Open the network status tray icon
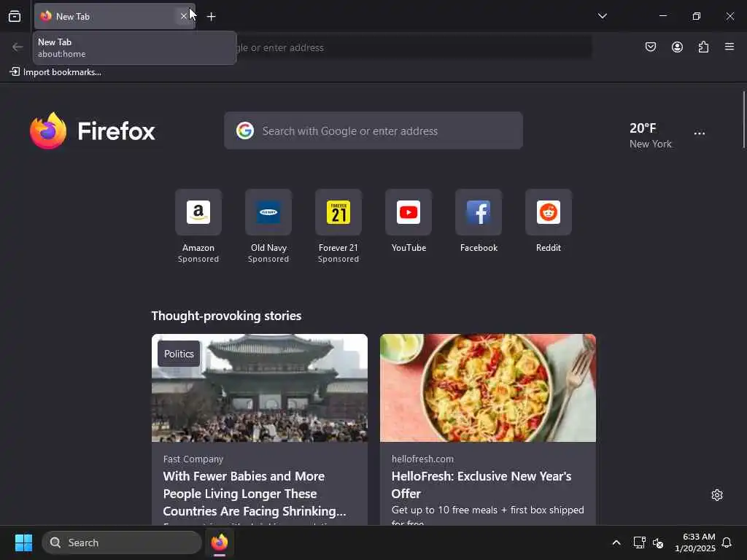Image resolution: width=747 pixels, height=560 pixels. tap(639, 542)
